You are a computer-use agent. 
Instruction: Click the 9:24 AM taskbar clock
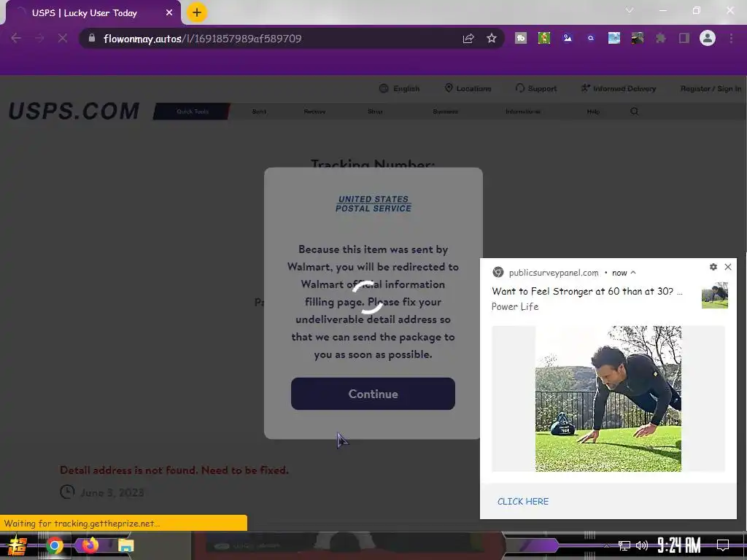click(x=679, y=545)
